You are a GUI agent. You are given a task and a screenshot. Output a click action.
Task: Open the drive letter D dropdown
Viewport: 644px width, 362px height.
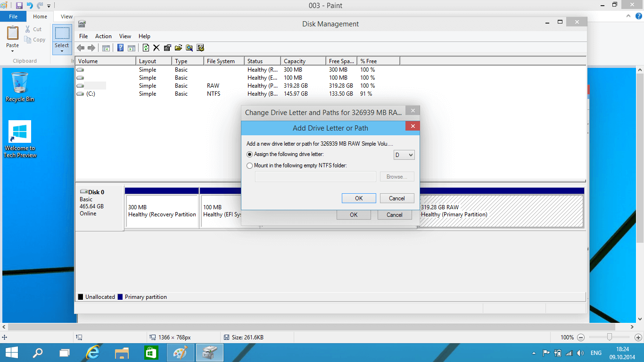point(404,155)
